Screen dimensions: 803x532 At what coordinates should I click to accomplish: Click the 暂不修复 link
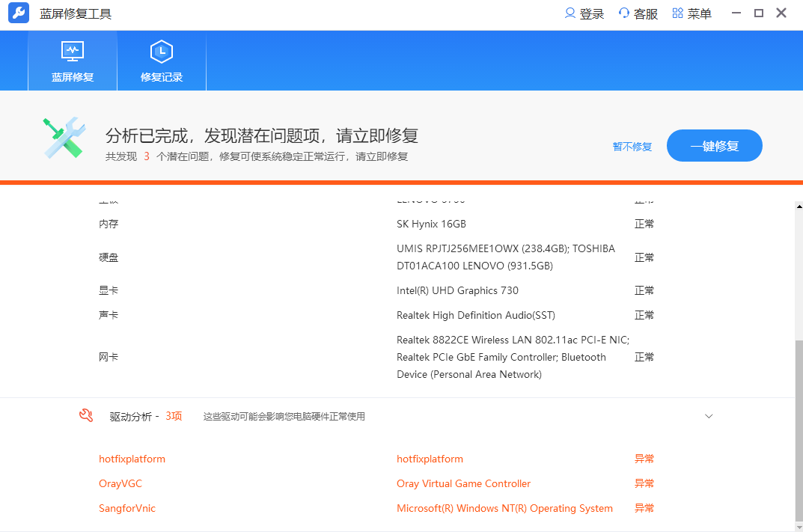click(632, 147)
